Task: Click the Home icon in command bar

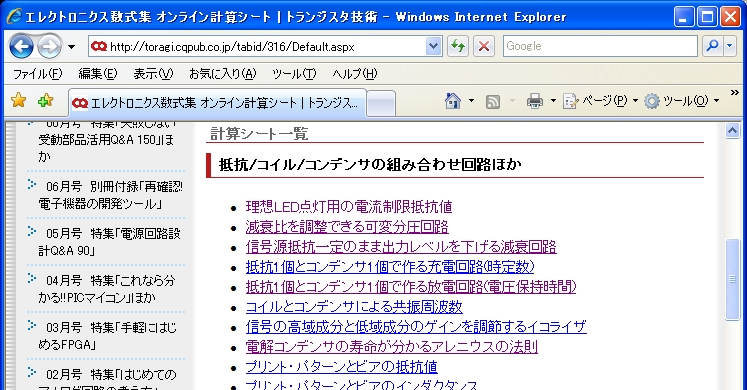Action: click(x=453, y=101)
